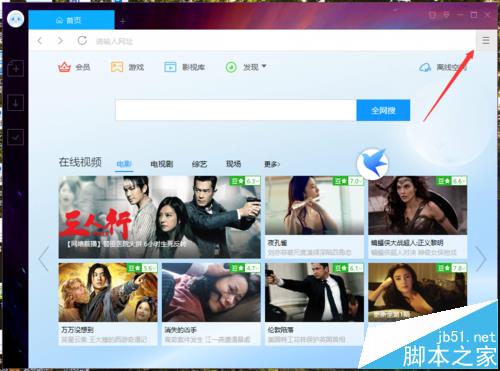
Task: Minimize the Xunlei window
Action: 460,15
